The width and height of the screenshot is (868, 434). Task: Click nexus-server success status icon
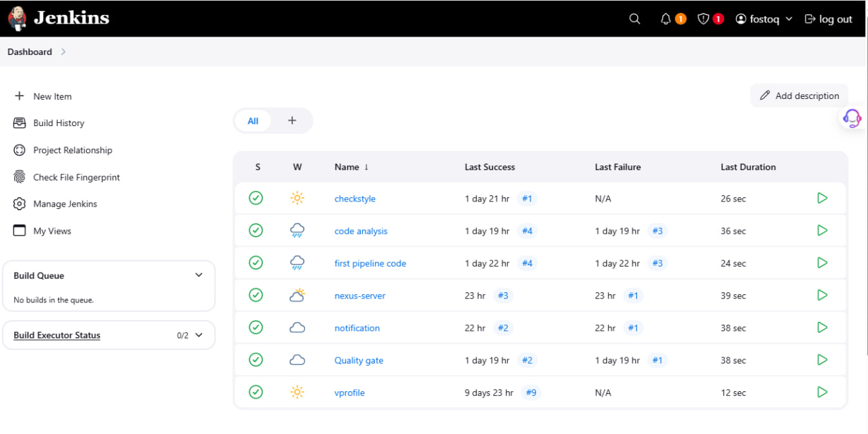click(256, 295)
